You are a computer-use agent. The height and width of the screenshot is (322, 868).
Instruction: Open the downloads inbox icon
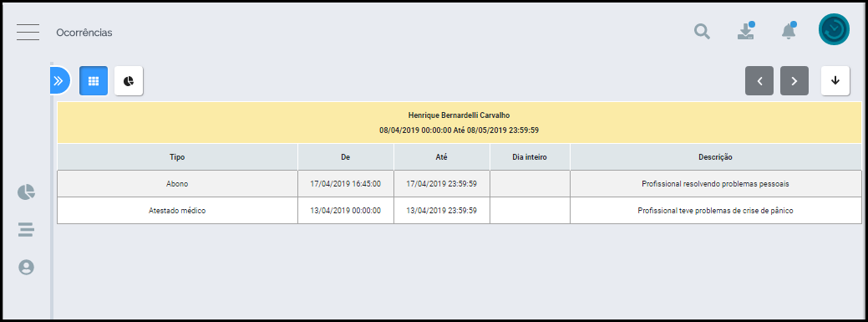pyautogui.click(x=746, y=30)
